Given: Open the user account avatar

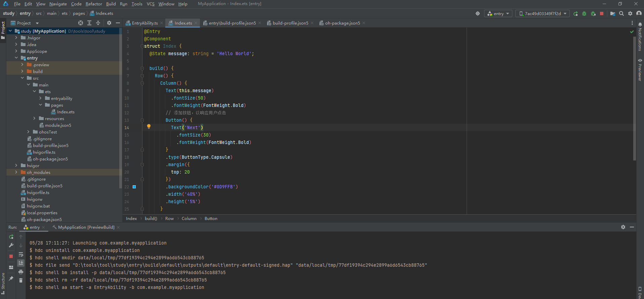Looking at the screenshot, I should pos(639,14).
